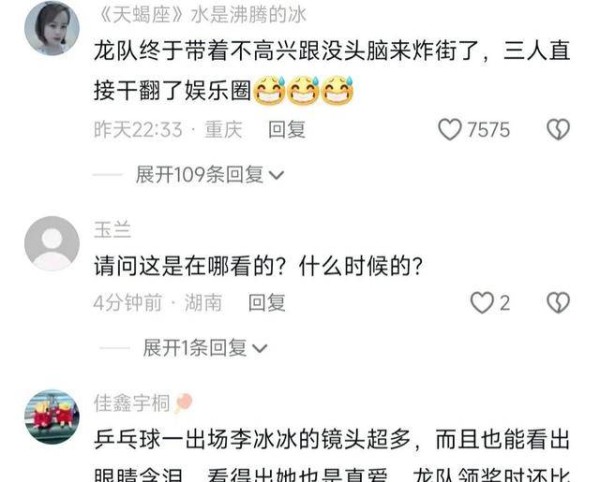
Task: Dislike 玉兰's question comment
Action: [558, 303]
